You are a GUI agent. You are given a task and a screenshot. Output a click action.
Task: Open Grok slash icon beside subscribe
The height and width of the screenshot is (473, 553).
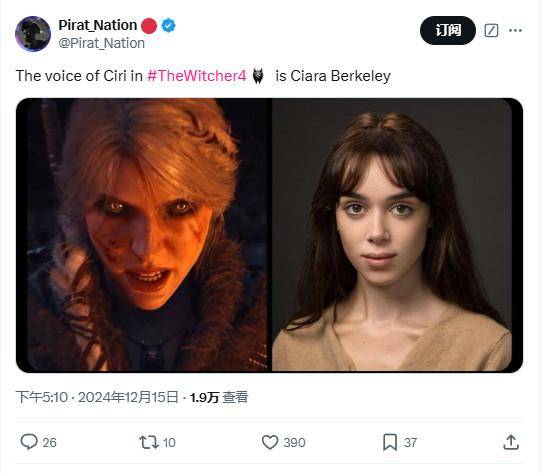pyautogui.click(x=491, y=30)
